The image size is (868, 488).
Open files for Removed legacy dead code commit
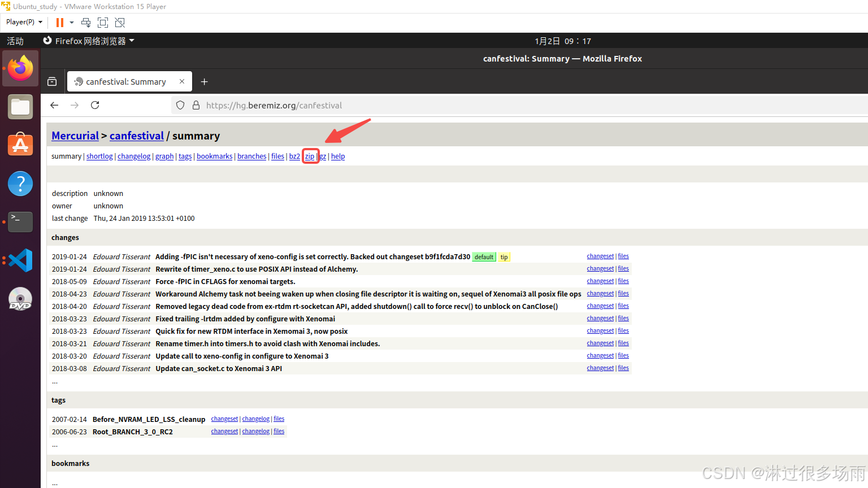623,306
